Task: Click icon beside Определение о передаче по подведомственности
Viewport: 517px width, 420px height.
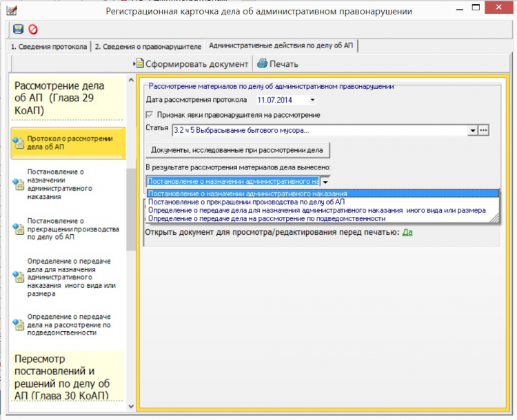Action: coord(18,324)
